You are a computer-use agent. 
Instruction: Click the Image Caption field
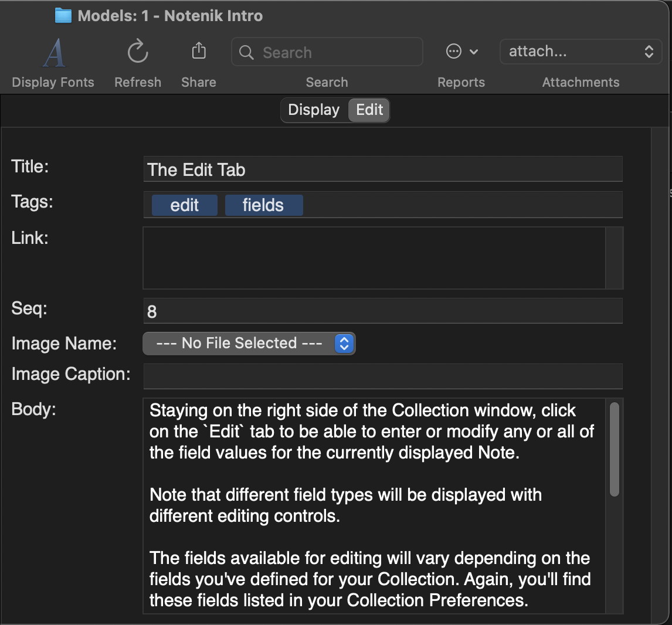pos(382,376)
